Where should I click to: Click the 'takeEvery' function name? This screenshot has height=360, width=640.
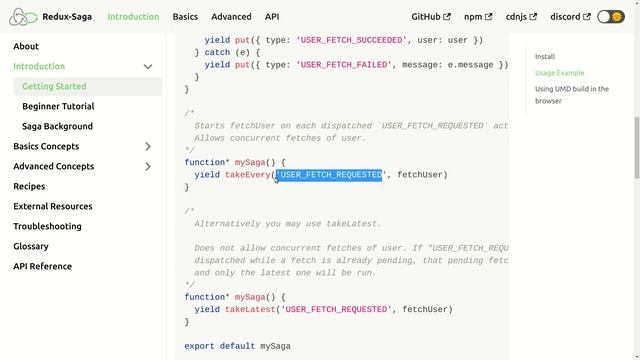coord(248,175)
